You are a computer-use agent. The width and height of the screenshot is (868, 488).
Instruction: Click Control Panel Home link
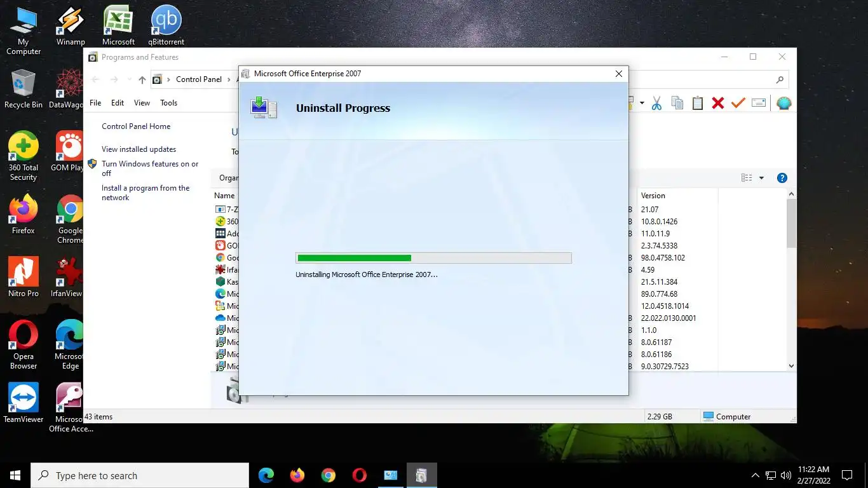136,126
